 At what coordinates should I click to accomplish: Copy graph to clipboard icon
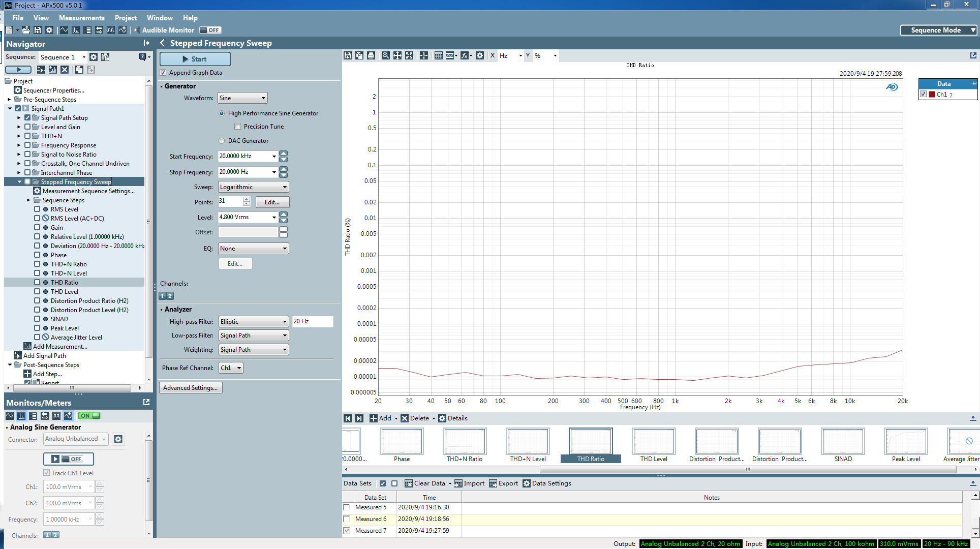click(x=359, y=55)
